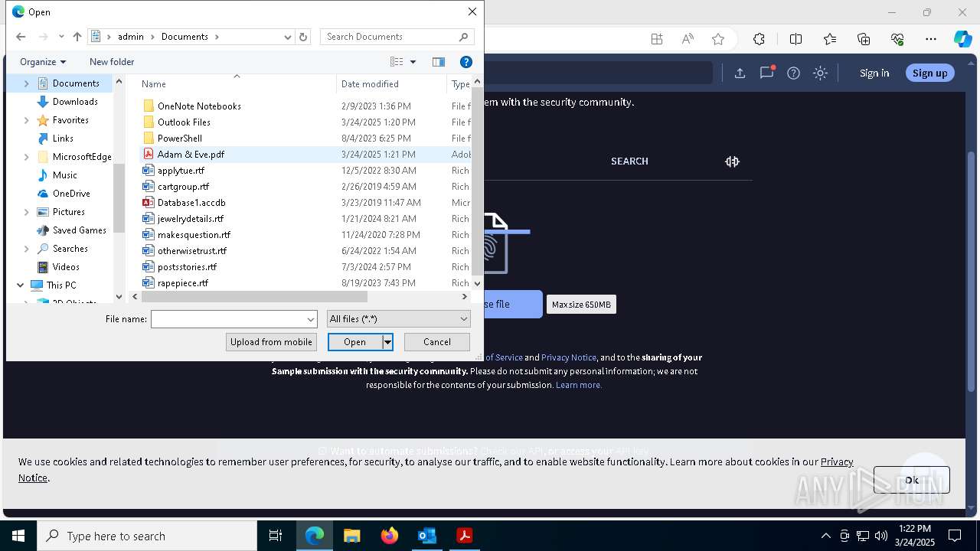Expand the Favorites tree node
The height and width of the screenshot is (551, 980).
pyautogui.click(x=27, y=120)
